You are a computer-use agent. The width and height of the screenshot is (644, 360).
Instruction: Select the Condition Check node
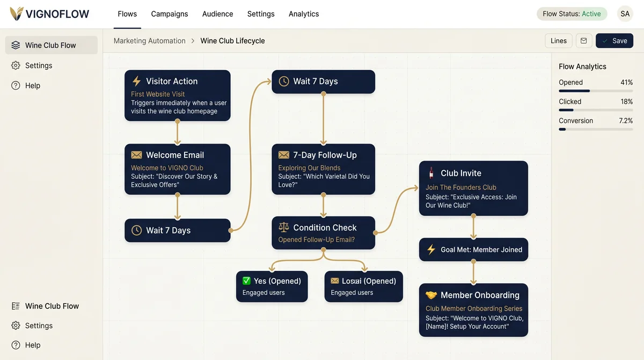tap(323, 233)
